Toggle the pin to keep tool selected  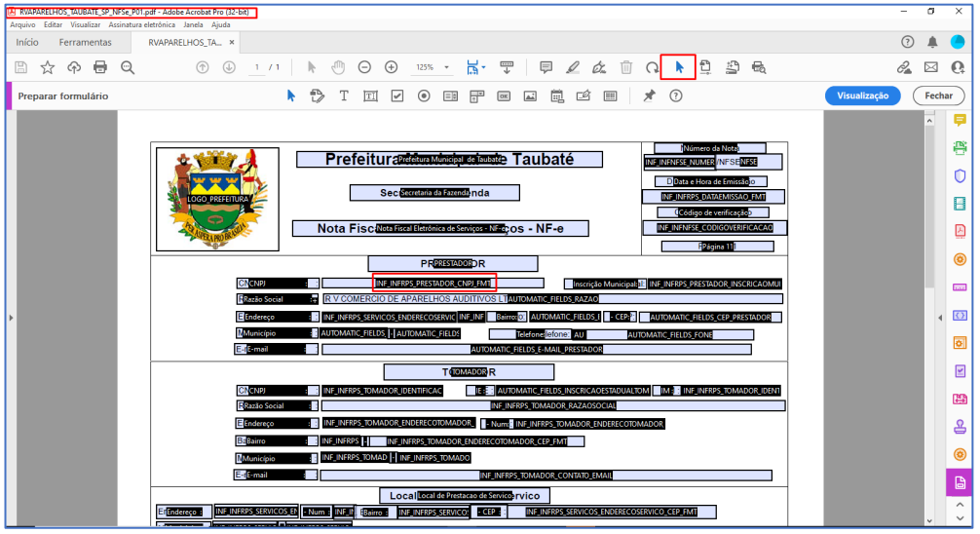649,95
